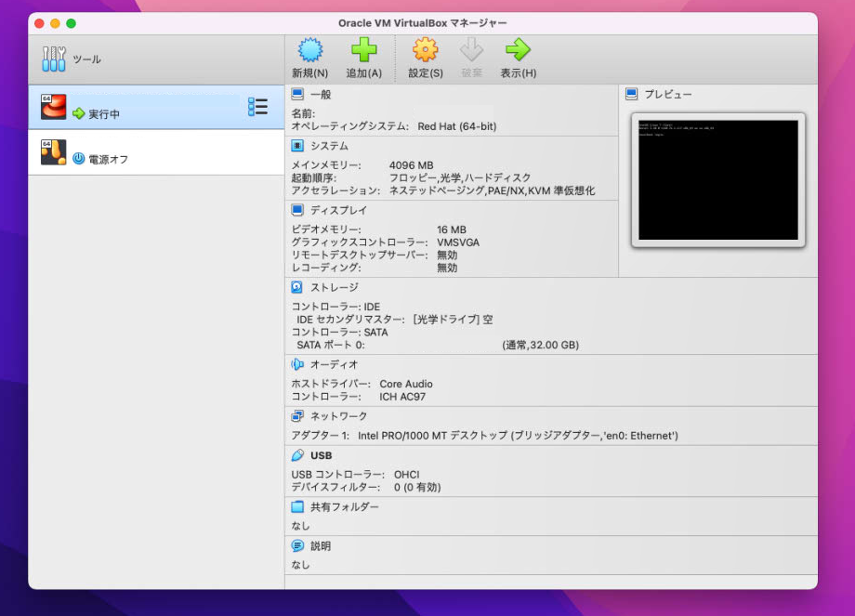This screenshot has width=855, height=616.
Task: Open the 共有フォルダー section heading link
Action: click(345, 506)
